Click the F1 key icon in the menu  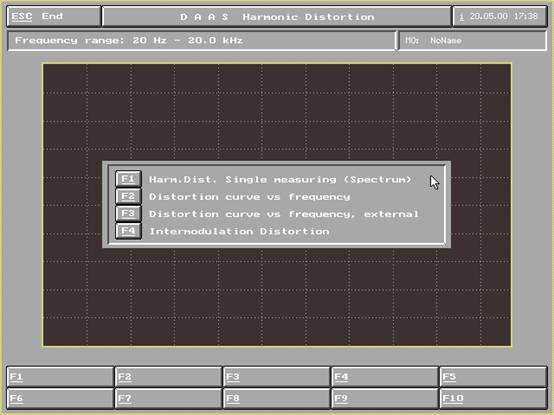coord(128,179)
